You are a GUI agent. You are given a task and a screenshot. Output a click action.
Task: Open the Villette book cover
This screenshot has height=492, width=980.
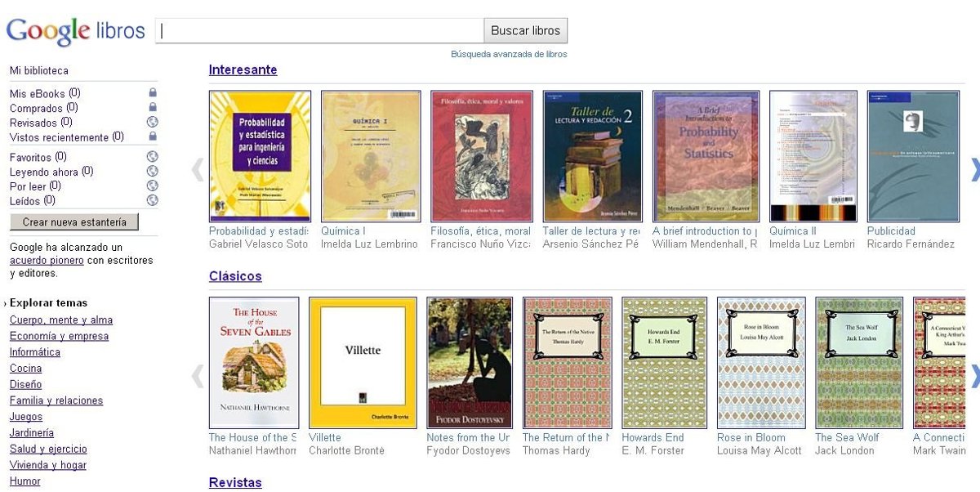tap(363, 363)
